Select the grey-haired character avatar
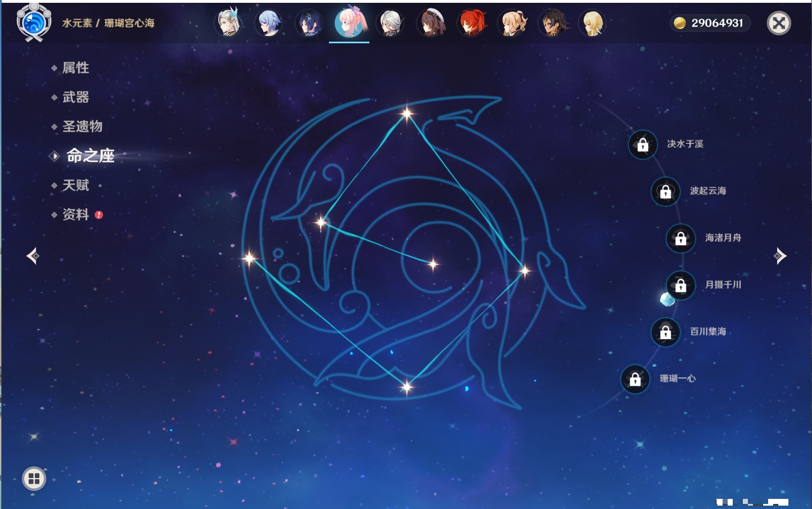This screenshot has width=812, height=509. (390, 23)
